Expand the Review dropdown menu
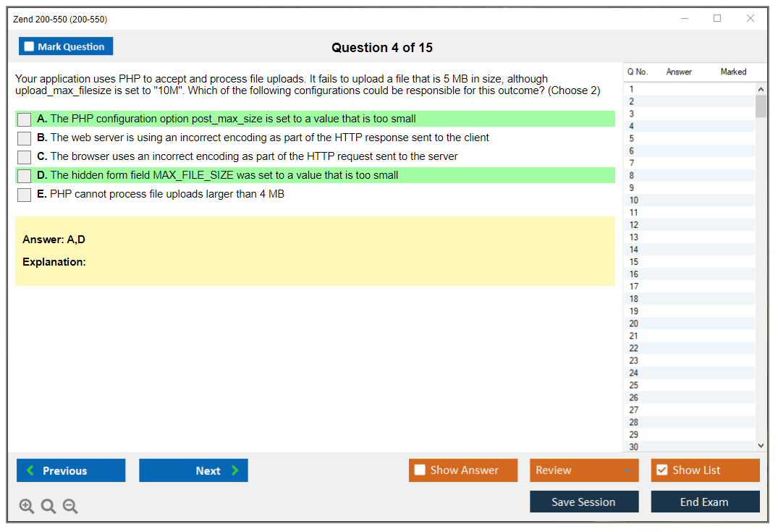 tap(627, 470)
